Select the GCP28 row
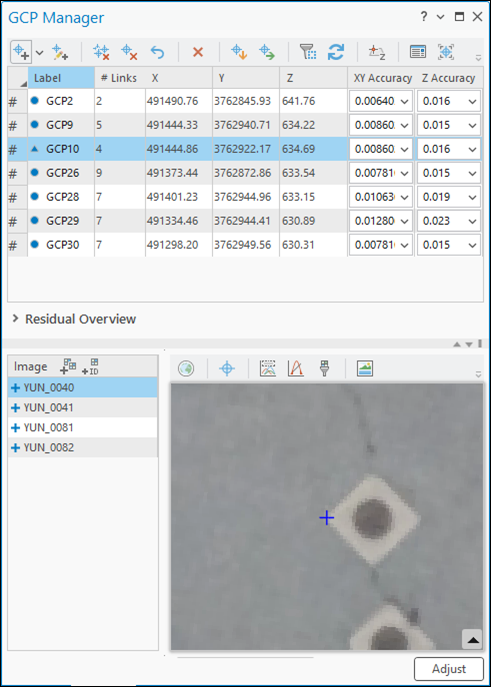 (245, 197)
